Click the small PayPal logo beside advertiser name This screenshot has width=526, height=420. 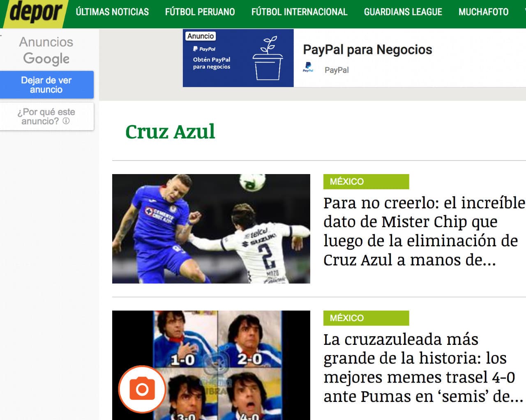[308, 67]
